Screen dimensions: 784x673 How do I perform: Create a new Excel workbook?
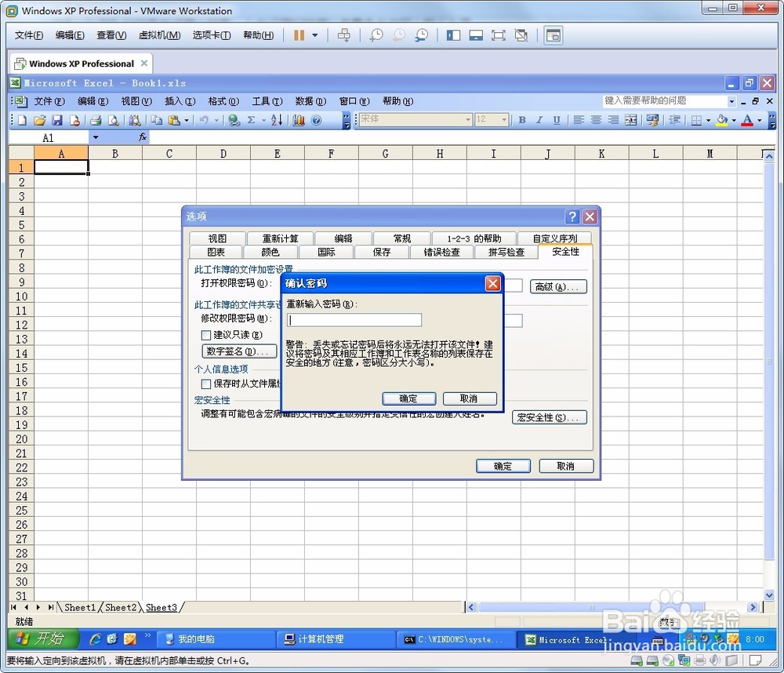[x=23, y=120]
